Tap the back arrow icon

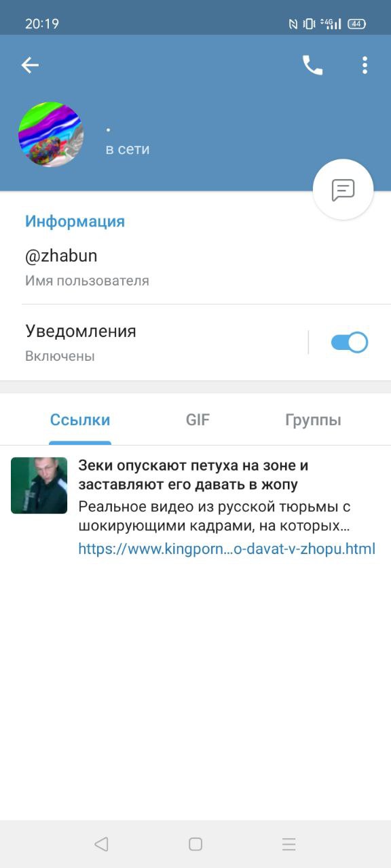[x=30, y=65]
